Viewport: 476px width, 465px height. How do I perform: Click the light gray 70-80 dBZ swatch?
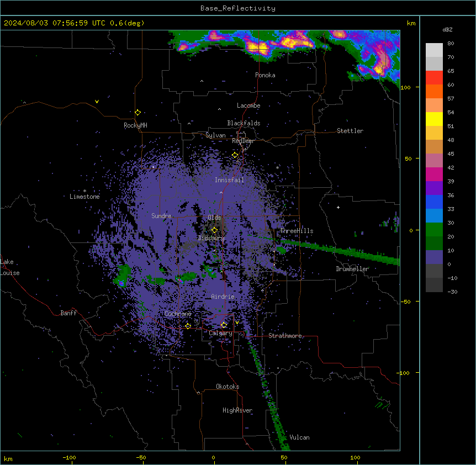click(x=434, y=50)
